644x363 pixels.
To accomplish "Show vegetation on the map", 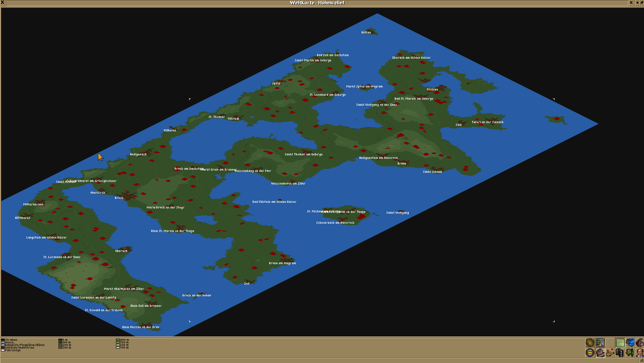I will pos(630,353).
